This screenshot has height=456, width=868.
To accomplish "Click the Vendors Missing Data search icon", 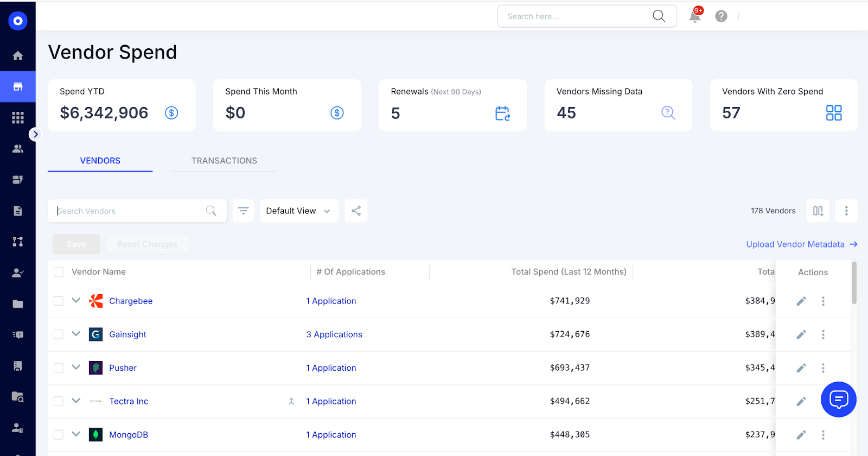I will point(668,113).
